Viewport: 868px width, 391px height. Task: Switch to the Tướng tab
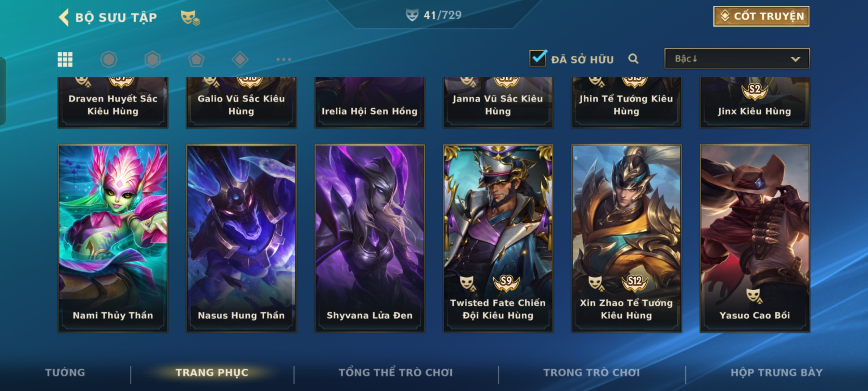(65, 373)
